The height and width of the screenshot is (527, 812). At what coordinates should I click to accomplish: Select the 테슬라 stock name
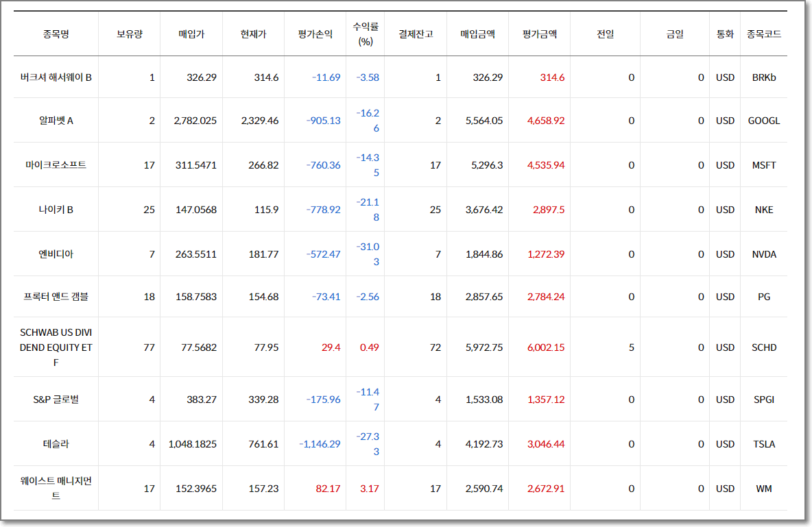pyautogui.click(x=56, y=444)
